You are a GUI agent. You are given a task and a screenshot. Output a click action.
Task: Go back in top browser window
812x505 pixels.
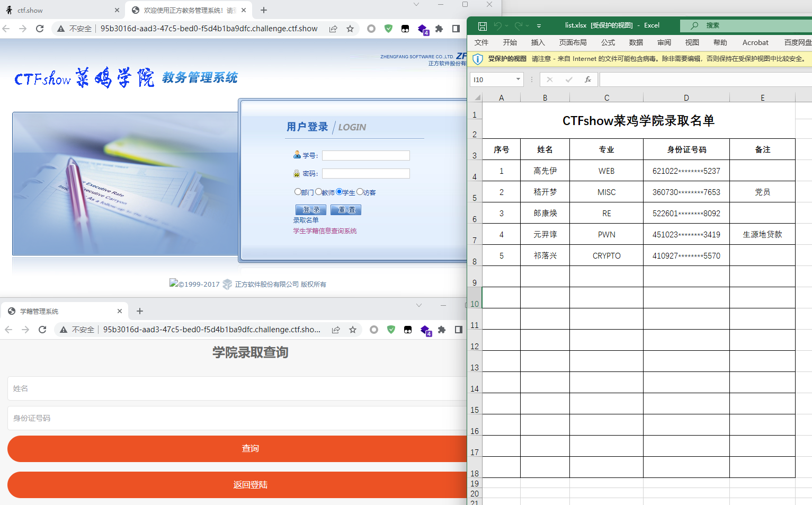click(x=6, y=29)
